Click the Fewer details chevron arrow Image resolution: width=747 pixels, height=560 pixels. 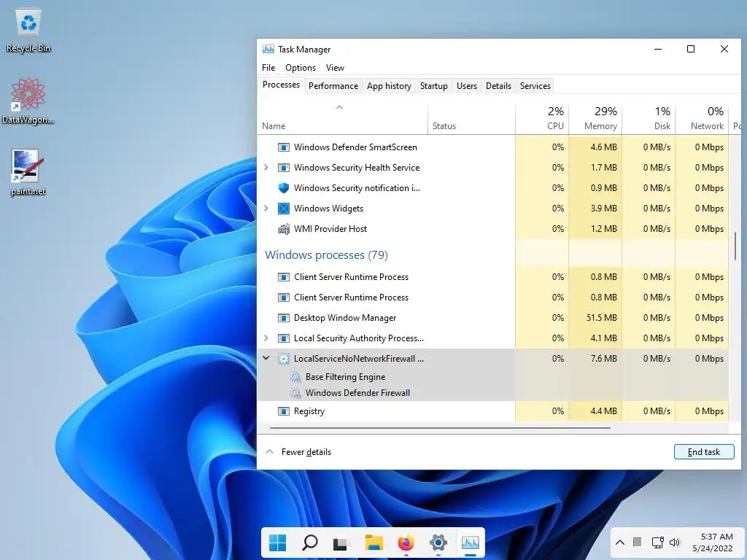[269, 451]
